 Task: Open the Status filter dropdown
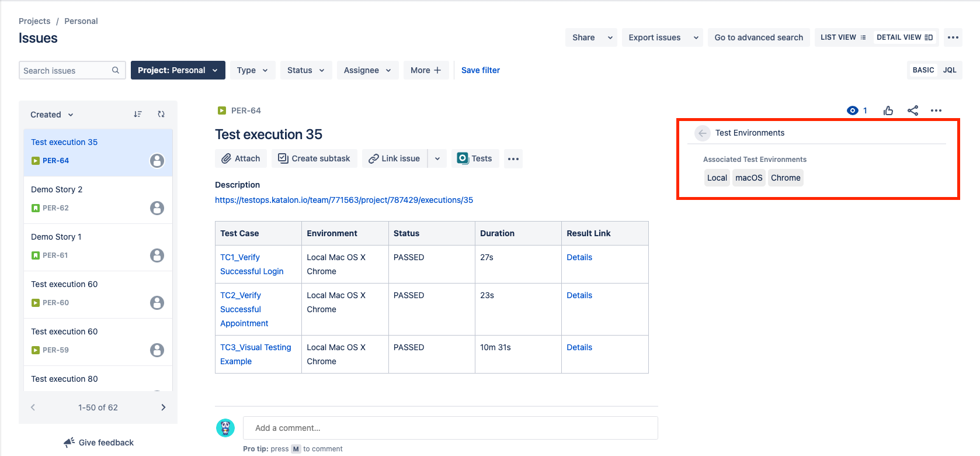306,70
